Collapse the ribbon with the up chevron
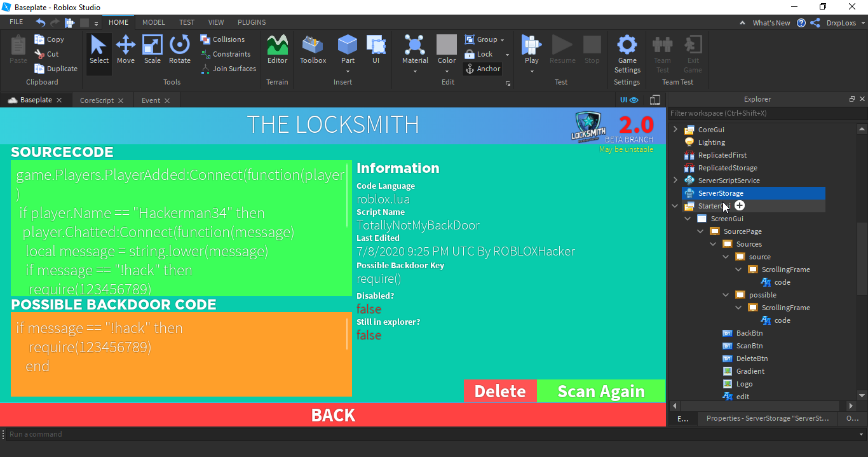Viewport: 868px width, 457px height. (x=743, y=23)
